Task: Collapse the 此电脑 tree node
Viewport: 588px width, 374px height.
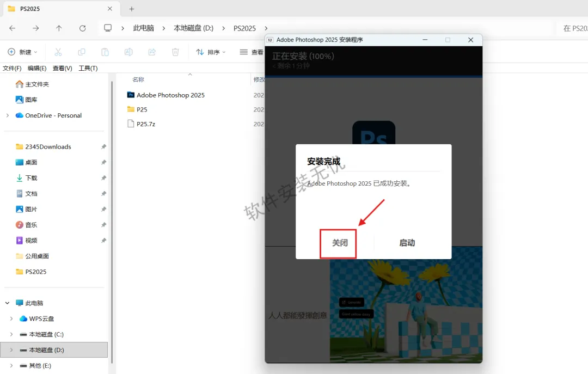Action: click(x=8, y=303)
